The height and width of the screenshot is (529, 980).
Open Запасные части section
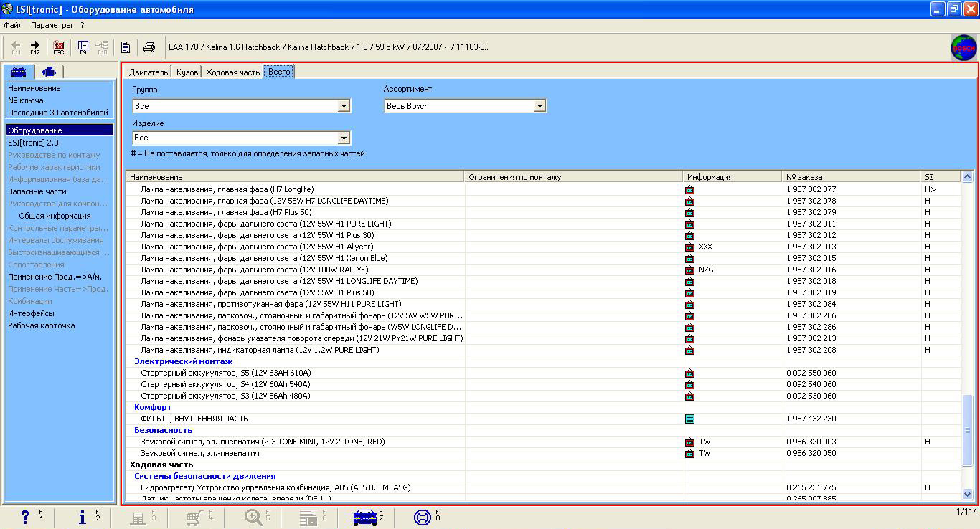(x=37, y=191)
